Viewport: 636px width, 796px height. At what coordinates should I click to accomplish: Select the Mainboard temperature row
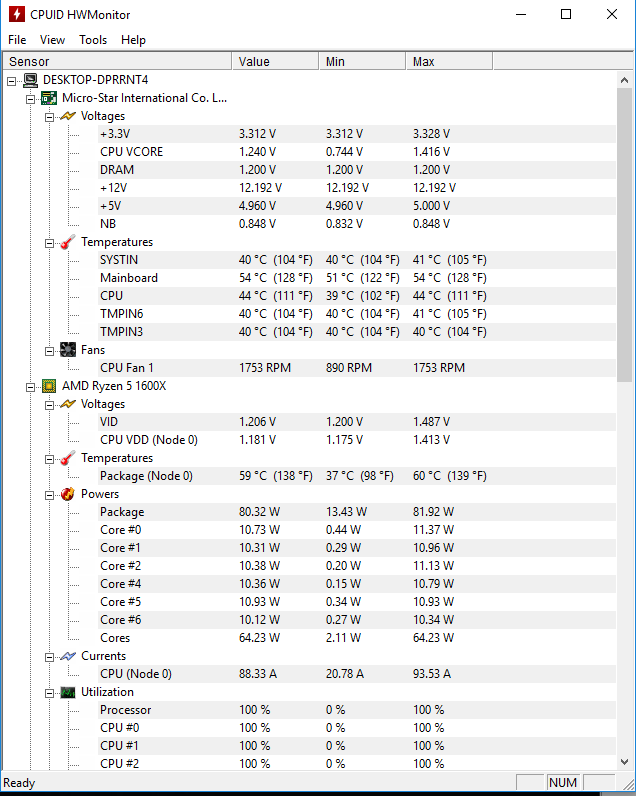(x=357, y=278)
